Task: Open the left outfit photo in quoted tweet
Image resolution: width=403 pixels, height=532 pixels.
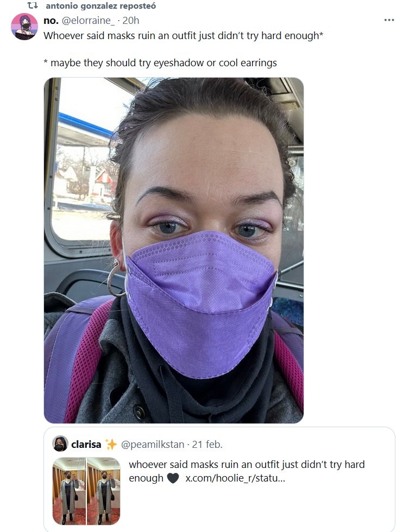Action: 70,491
